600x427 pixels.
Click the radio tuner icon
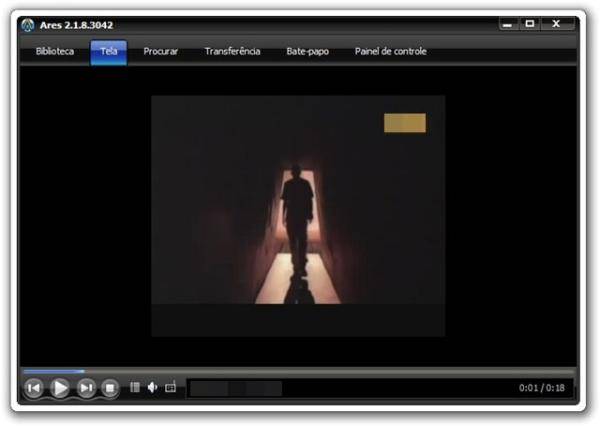(170, 387)
